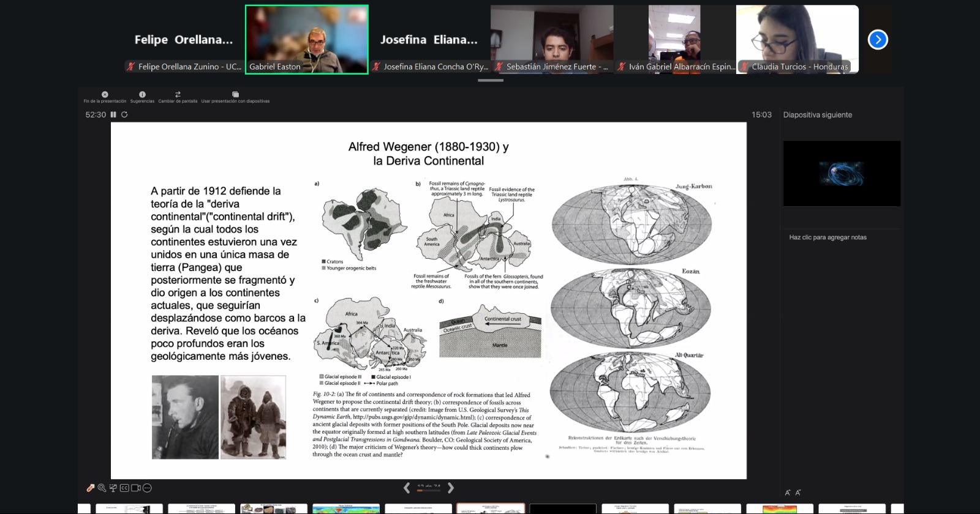Click Fig. 10-2 caption text
The height and width of the screenshot is (514, 980).
click(x=424, y=425)
